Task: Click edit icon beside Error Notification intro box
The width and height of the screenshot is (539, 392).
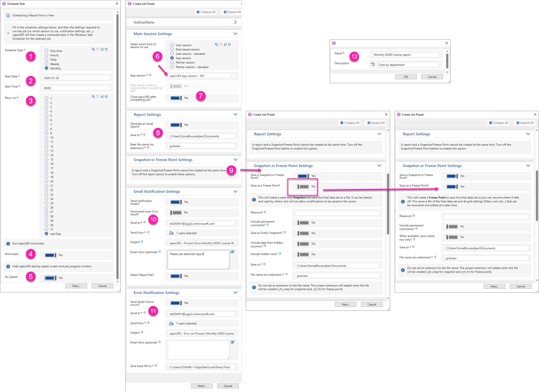Action: pyautogui.click(x=233, y=342)
